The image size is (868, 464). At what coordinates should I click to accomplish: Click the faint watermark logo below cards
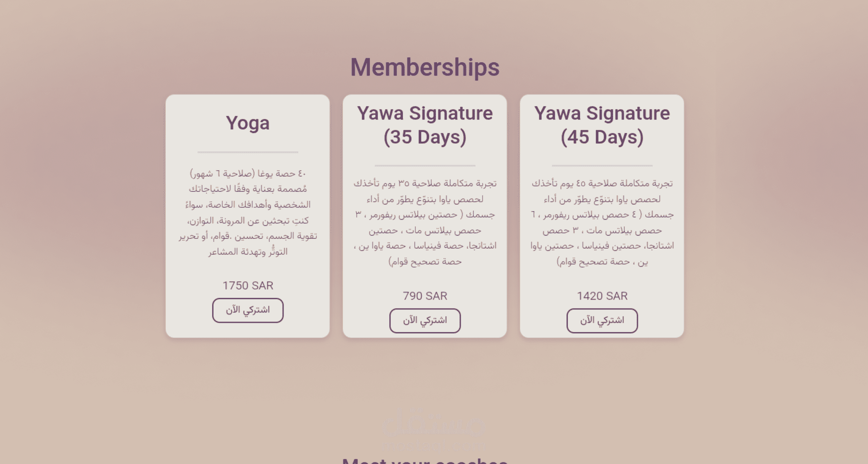click(x=433, y=423)
